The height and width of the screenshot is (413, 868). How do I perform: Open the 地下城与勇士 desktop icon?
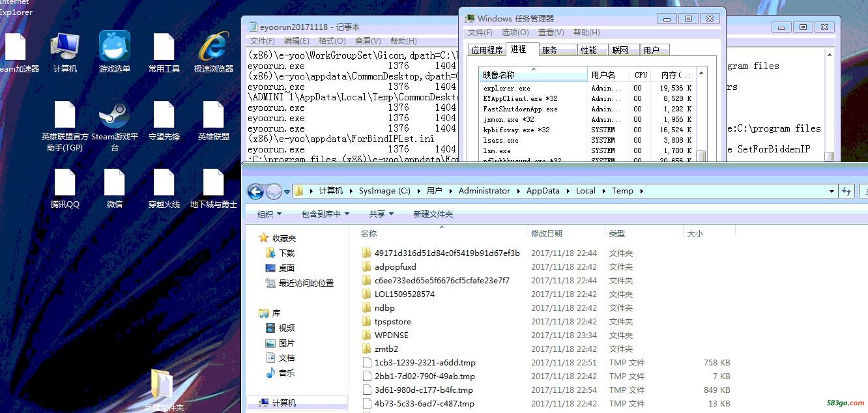(x=214, y=189)
